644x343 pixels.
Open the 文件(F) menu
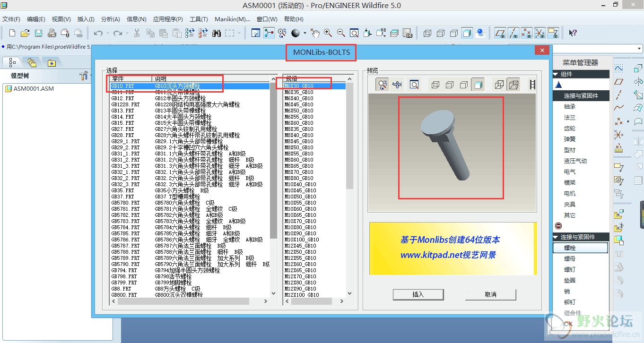point(11,19)
